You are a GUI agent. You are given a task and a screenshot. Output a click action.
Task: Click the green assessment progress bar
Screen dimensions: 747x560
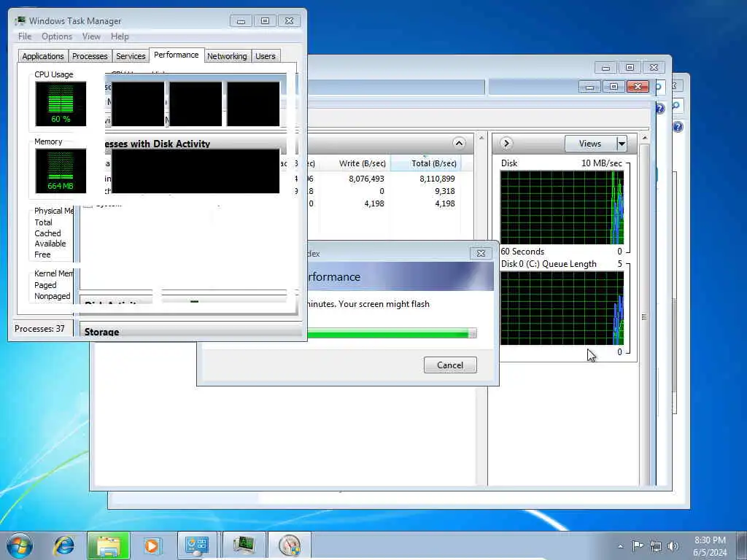(x=392, y=333)
